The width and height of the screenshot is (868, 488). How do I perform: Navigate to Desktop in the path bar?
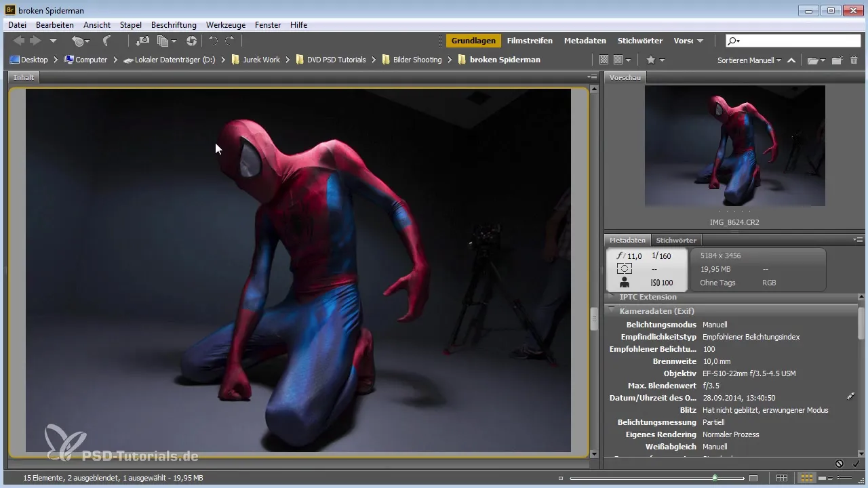28,60
